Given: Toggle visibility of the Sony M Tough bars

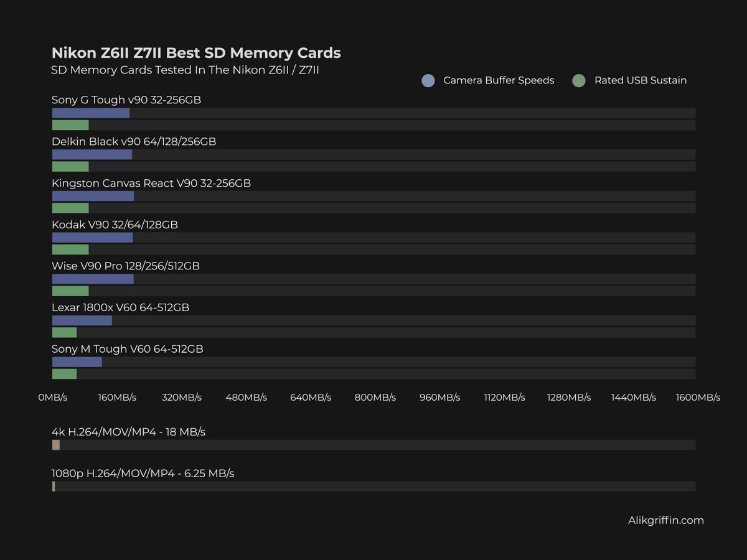Looking at the screenshot, I should coord(127,348).
